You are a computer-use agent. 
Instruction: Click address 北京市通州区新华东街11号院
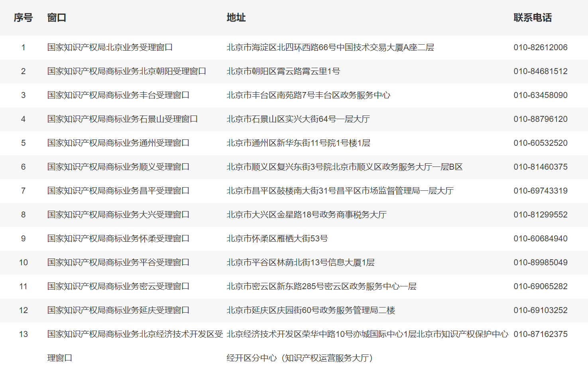coord(298,143)
